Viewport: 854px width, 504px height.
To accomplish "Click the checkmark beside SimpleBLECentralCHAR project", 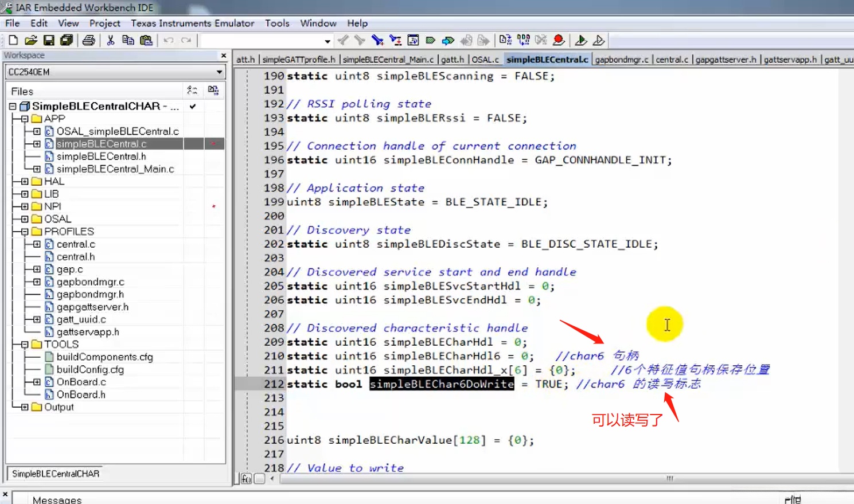I will click(x=193, y=106).
